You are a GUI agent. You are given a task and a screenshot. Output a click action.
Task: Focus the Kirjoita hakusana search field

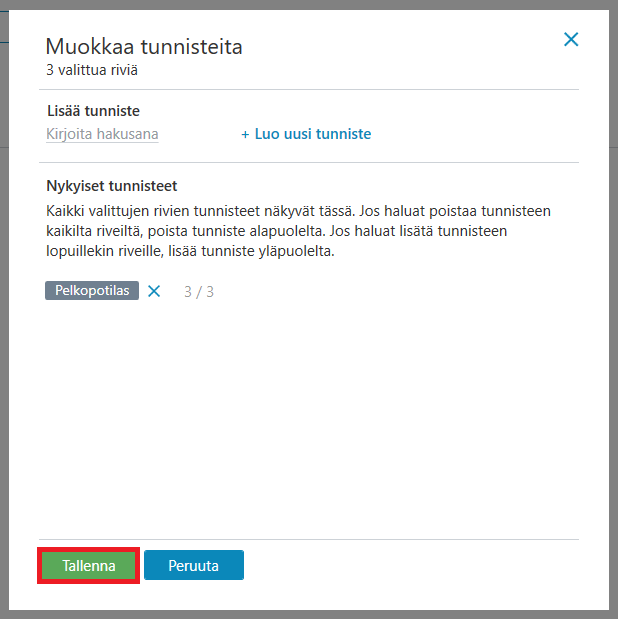(102, 134)
